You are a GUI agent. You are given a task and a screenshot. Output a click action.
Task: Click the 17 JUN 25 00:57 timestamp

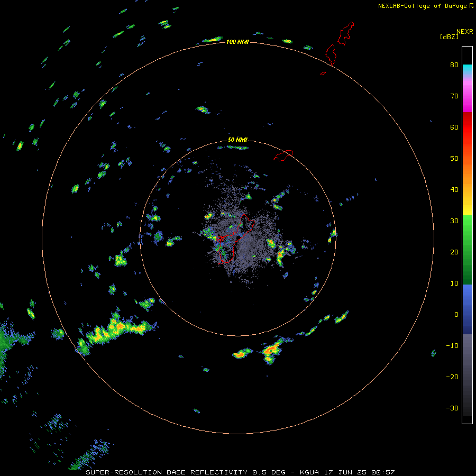[x=360, y=472]
